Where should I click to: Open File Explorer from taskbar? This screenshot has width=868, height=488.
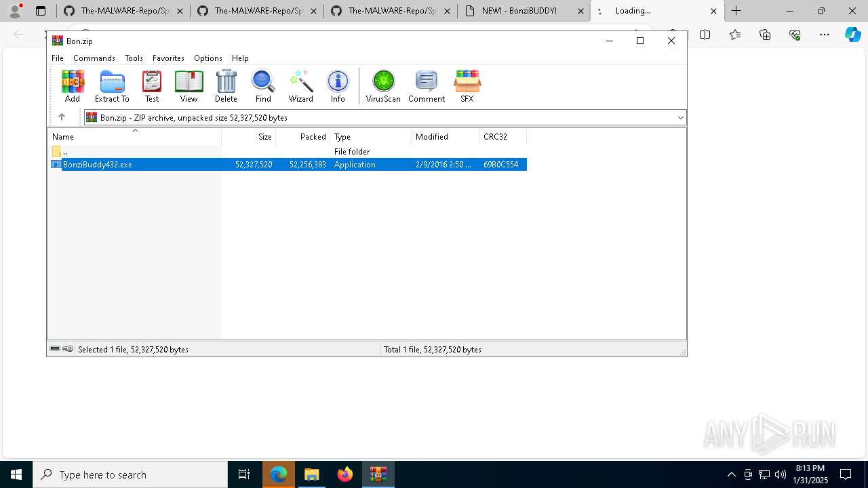[x=311, y=474]
